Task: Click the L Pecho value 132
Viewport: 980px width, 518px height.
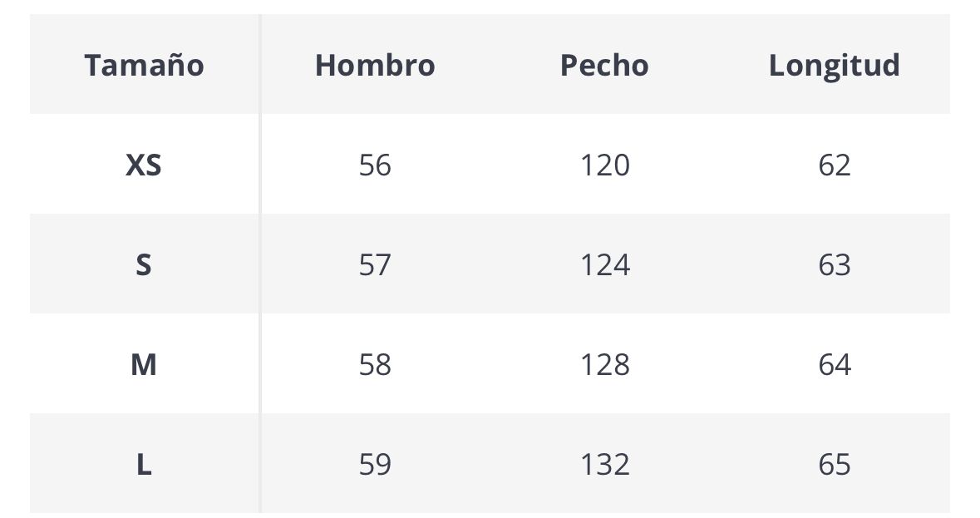Action: click(604, 465)
